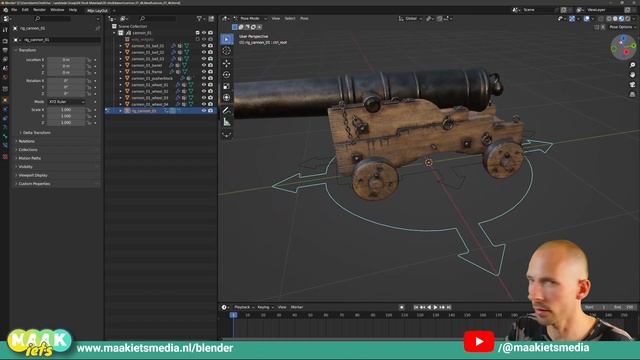Open the Pose Options dropdown

coord(622,27)
